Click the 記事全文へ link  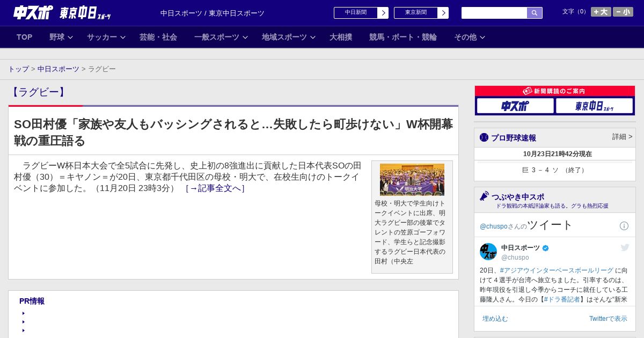coord(215,188)
